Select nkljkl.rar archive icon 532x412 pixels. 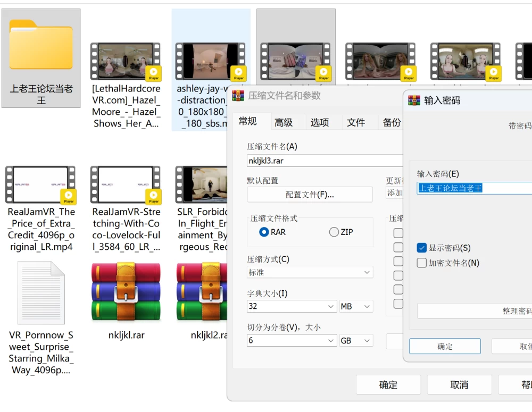pos(126,292)
